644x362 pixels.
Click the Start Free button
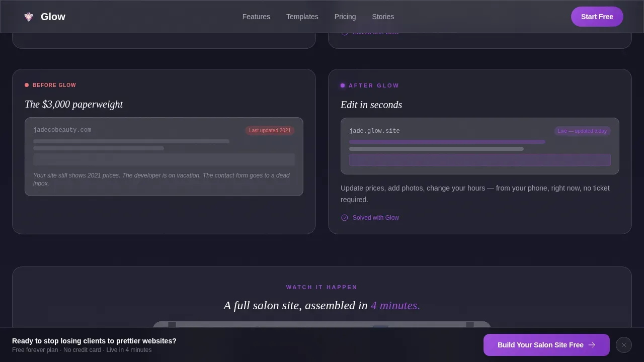tap(597, 17)
